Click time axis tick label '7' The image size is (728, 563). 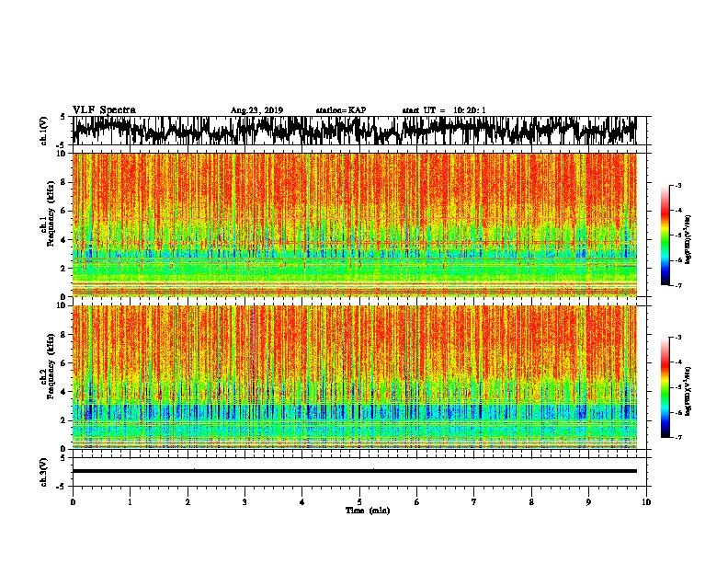point(474,502)
